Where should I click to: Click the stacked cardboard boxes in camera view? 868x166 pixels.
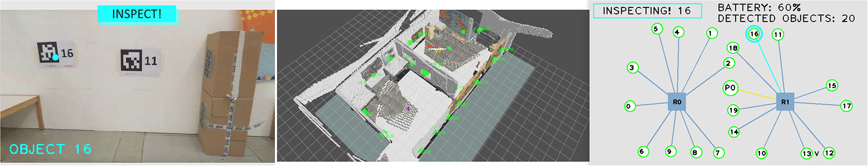pos(230,93)
